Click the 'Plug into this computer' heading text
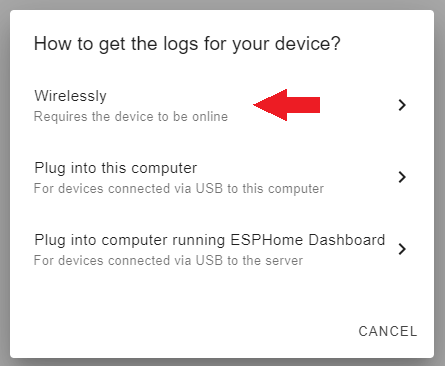The height and width of the screenshot is (366, 445). click(x=116, y=168)
